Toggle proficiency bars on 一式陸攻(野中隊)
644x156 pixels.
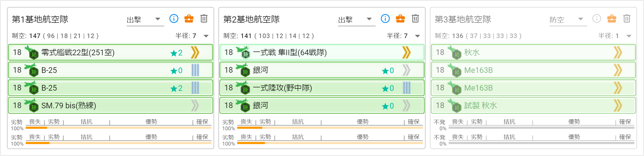pos(407,88)
